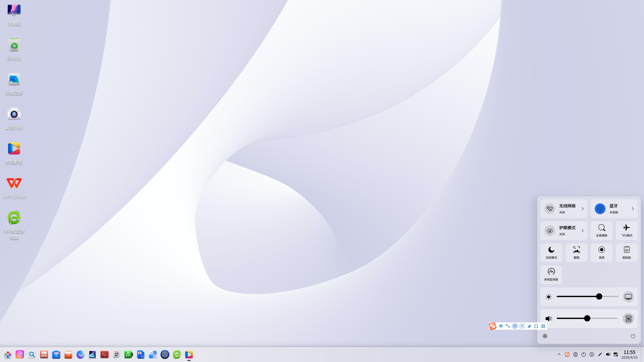Toggle wireless network icon on

(x=550, y=209)
